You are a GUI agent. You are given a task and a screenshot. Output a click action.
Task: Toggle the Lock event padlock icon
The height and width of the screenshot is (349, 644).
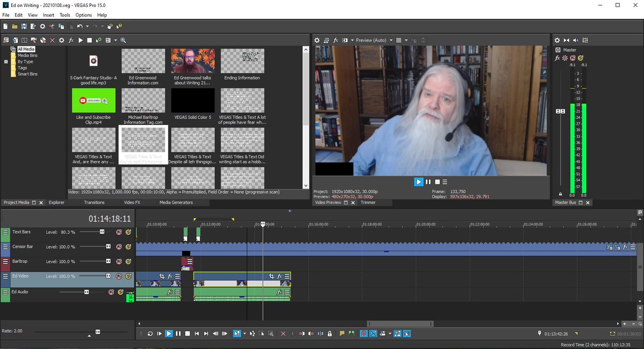tap(330, 333)
